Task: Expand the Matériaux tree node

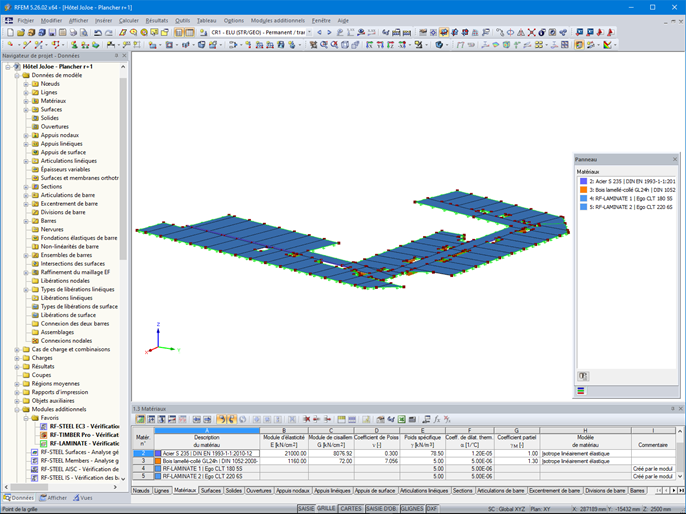Action: pos(26,101)
